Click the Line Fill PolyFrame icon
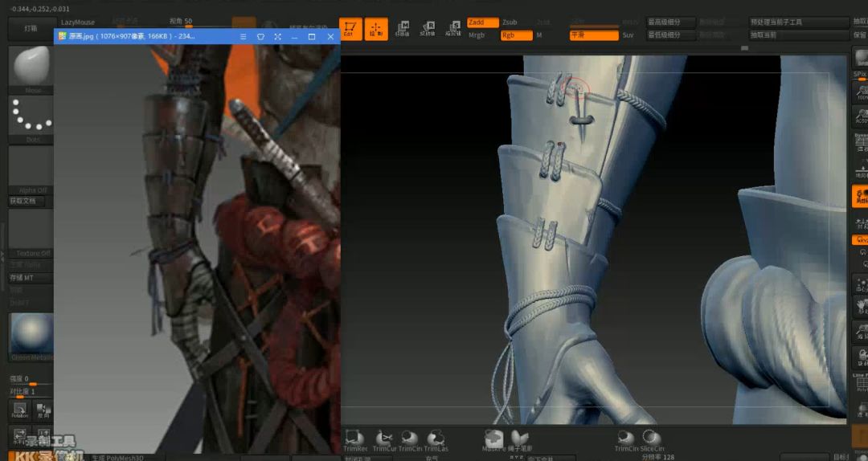Viewport: 868px width, 461px height. click(x=862, y=384)
